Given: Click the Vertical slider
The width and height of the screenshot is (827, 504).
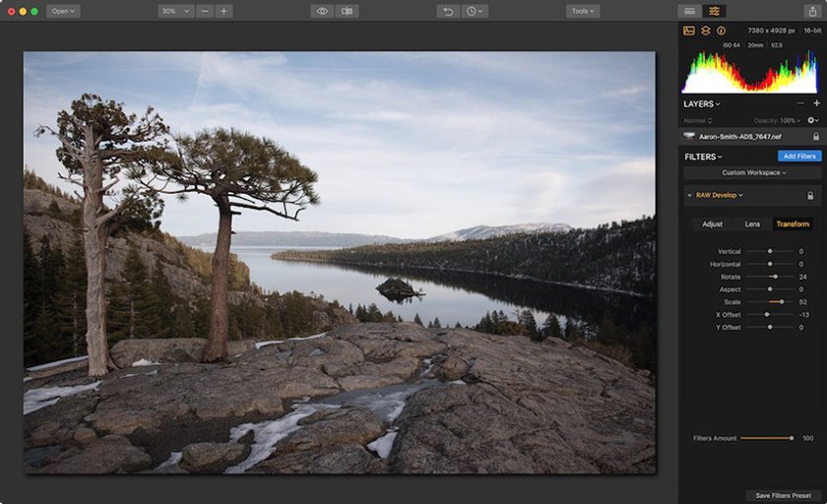Looking at the screenshot, I should click(770, 251).
